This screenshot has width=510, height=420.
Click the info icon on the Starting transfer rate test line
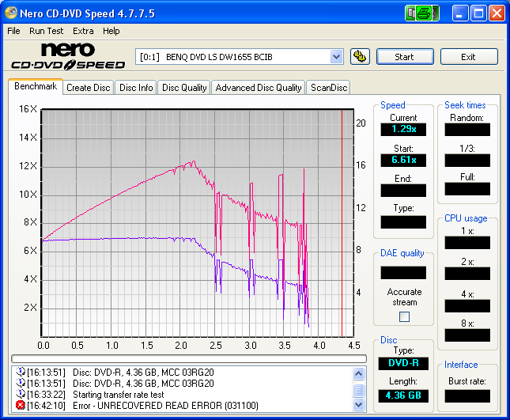[x=21, y=394]
